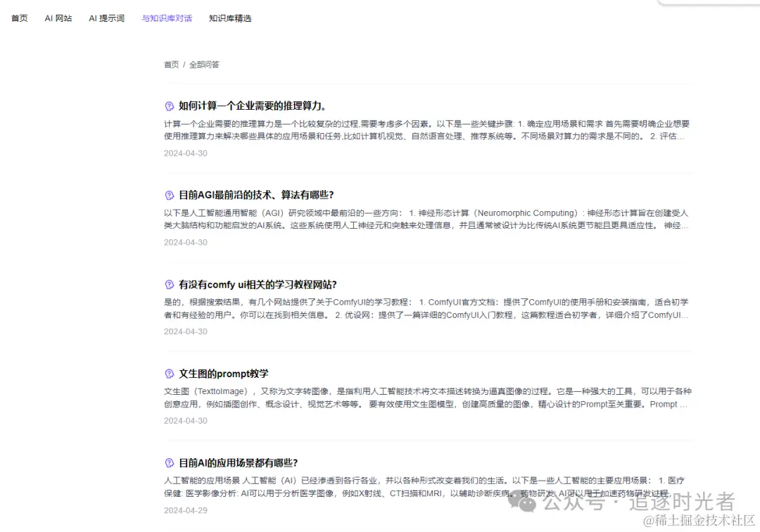Viewport: 760px width, 532px height.
Task: Click the question icon beside 目前AGI最前沿的技术 entry
Action: [168, 195]
